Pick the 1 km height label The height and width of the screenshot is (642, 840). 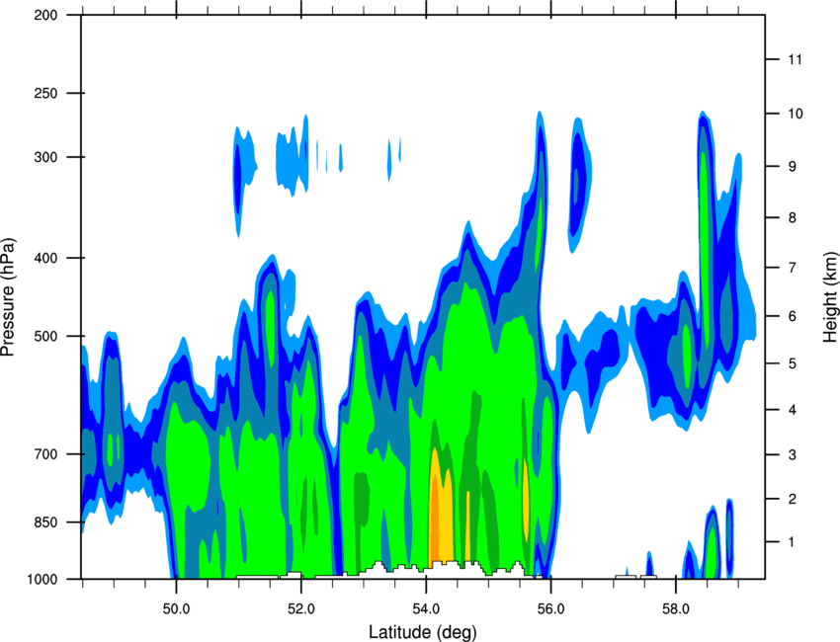point(792,542)
